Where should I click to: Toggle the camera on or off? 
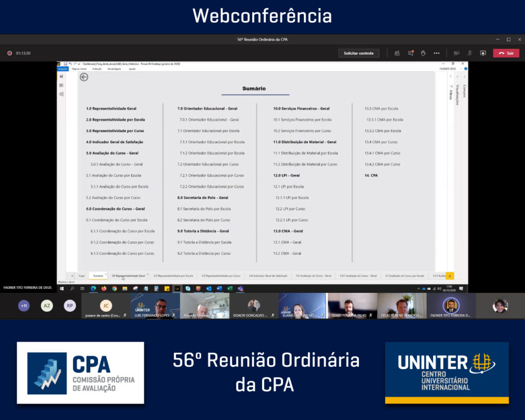click(456, 53)
